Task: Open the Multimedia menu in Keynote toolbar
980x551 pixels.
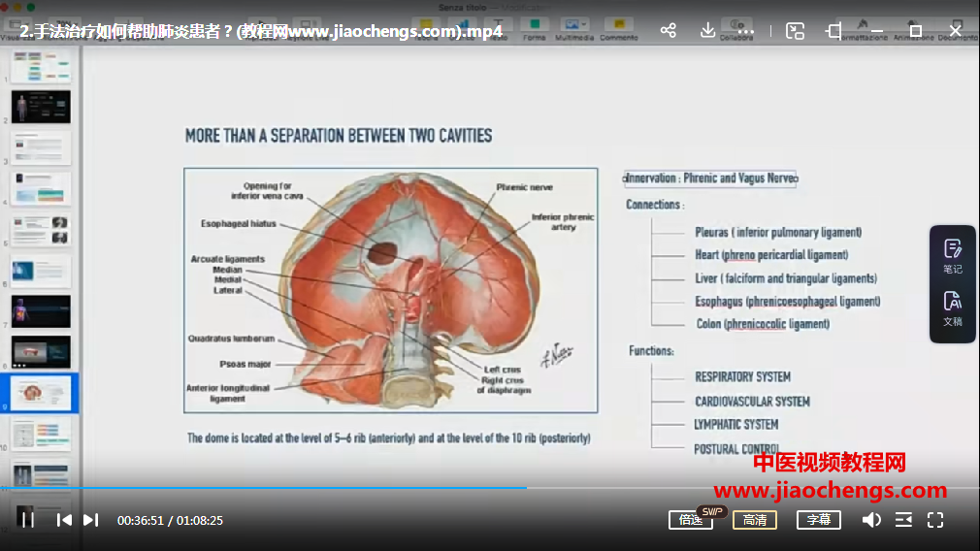Action: coord(573,29)
